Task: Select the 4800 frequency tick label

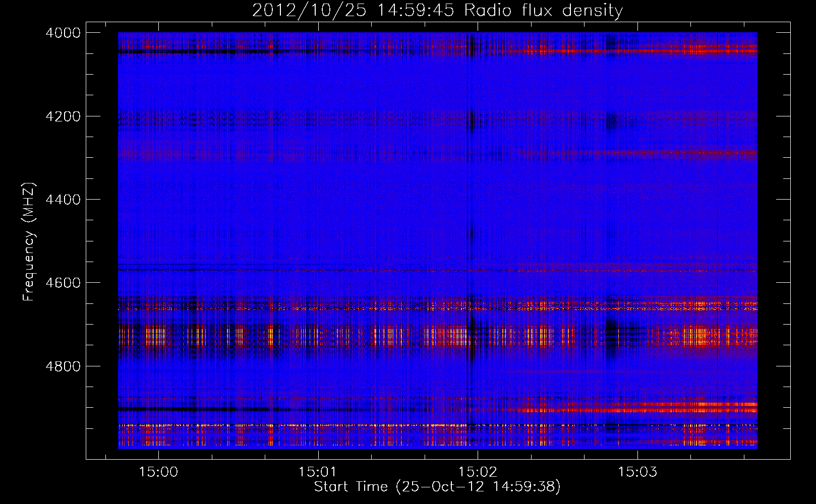Action: tap(63, 366)
